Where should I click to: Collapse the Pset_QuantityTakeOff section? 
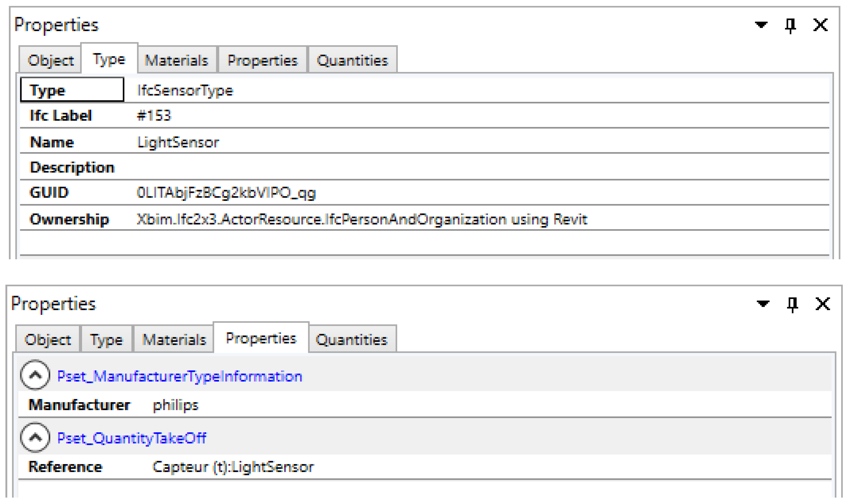(x=35, y=438)
